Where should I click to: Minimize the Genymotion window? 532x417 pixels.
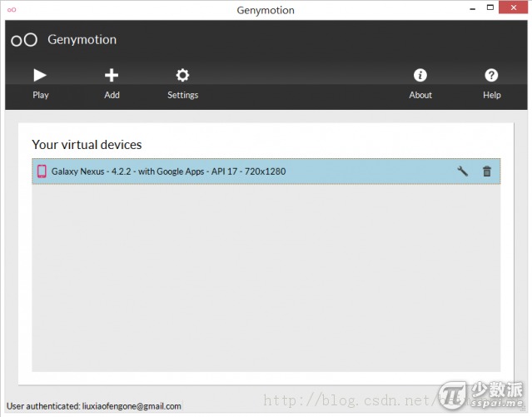[x=473, y=9]
